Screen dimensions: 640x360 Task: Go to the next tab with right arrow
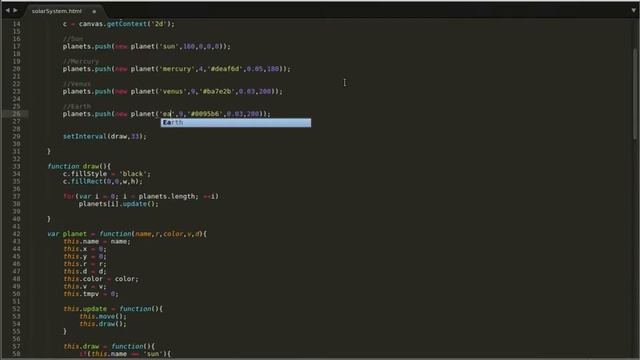[x=16, y=10]
